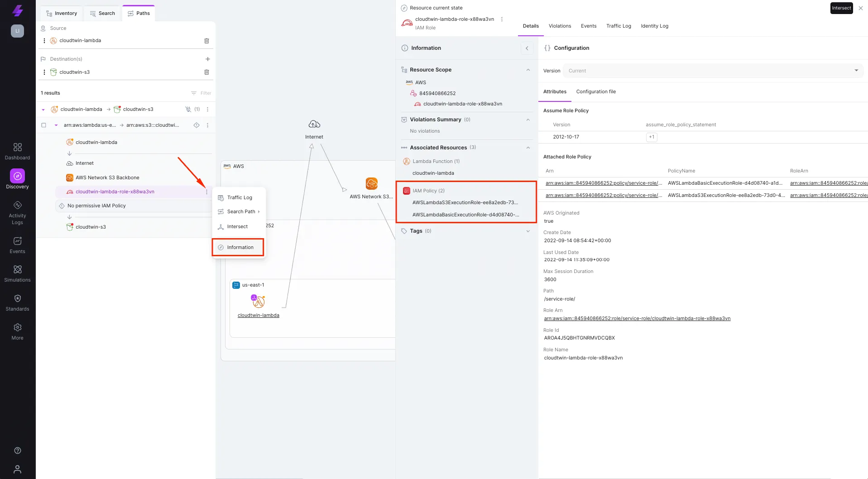868x479 pixels.
Task: Open the Identity Log tab
Action: (654, 26)
